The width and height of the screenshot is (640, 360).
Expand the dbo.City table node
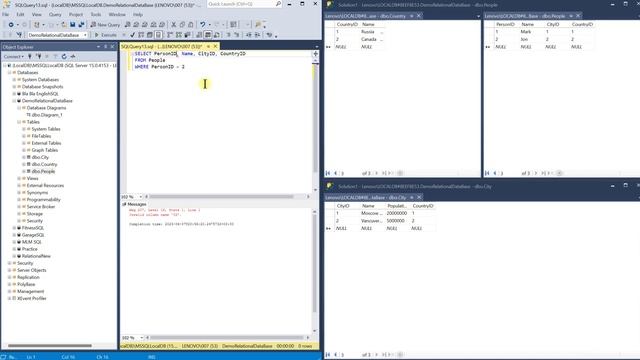[24, 157]
